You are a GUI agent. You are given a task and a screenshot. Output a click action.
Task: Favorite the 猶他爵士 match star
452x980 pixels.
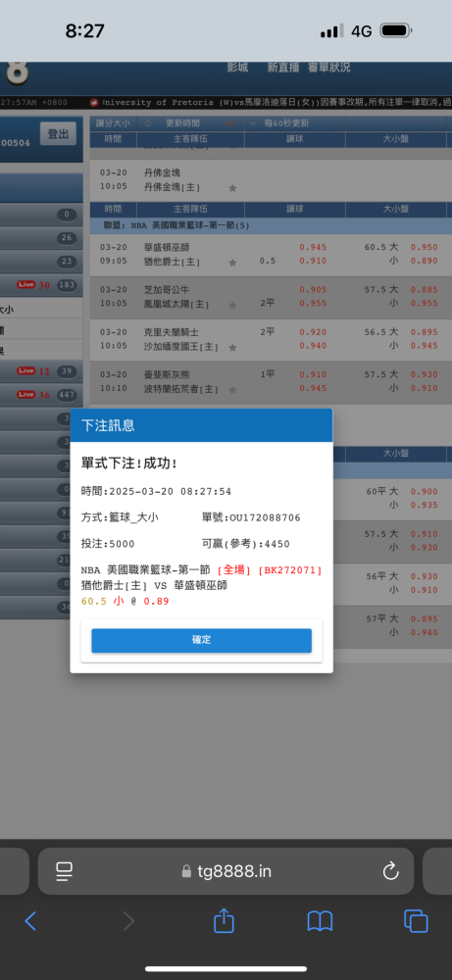click(232, 263)
